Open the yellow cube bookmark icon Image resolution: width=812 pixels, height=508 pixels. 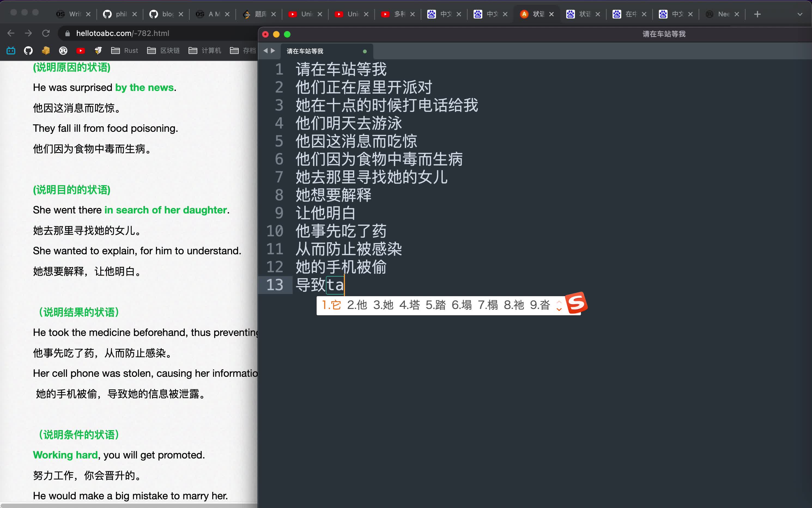click(x=46, y=50)
